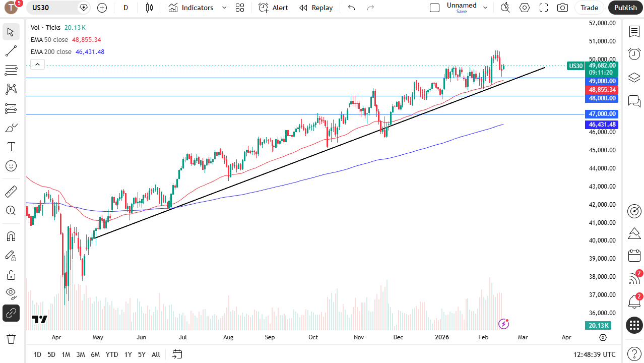Open the economic calendar panel
This screenshot has height=363, width=644.
pos(634,256)
